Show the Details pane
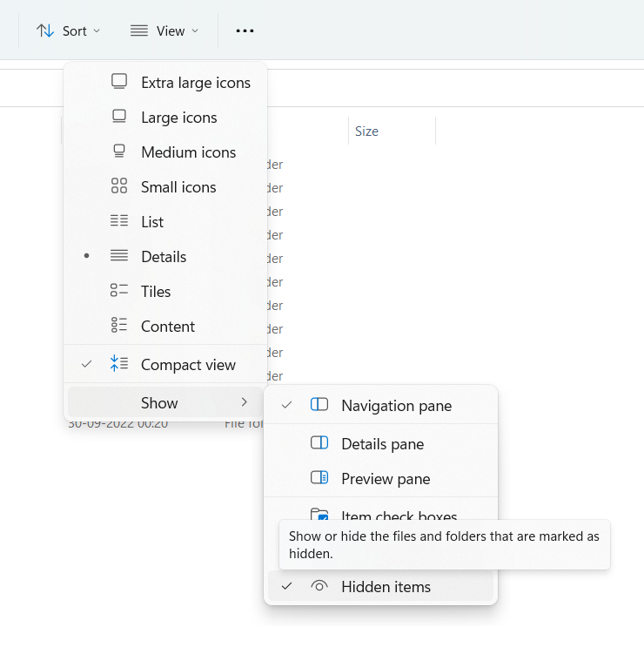This screenshot has width=644, height=654. [382, 444]
